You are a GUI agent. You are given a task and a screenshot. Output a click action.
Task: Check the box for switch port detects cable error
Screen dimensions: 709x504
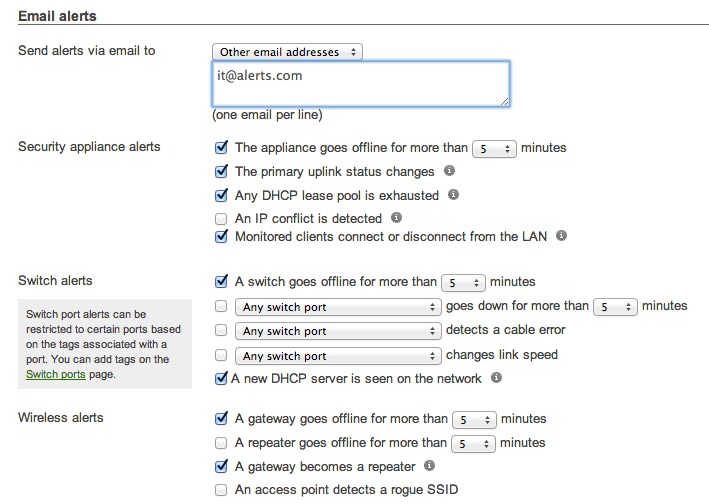click(221, 330)
